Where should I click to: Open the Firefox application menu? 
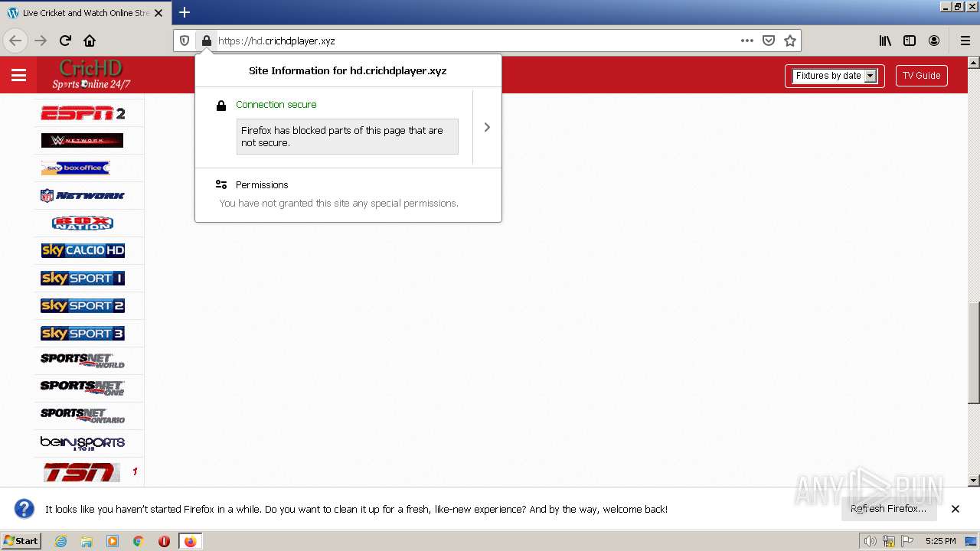(x=965, y=41)
